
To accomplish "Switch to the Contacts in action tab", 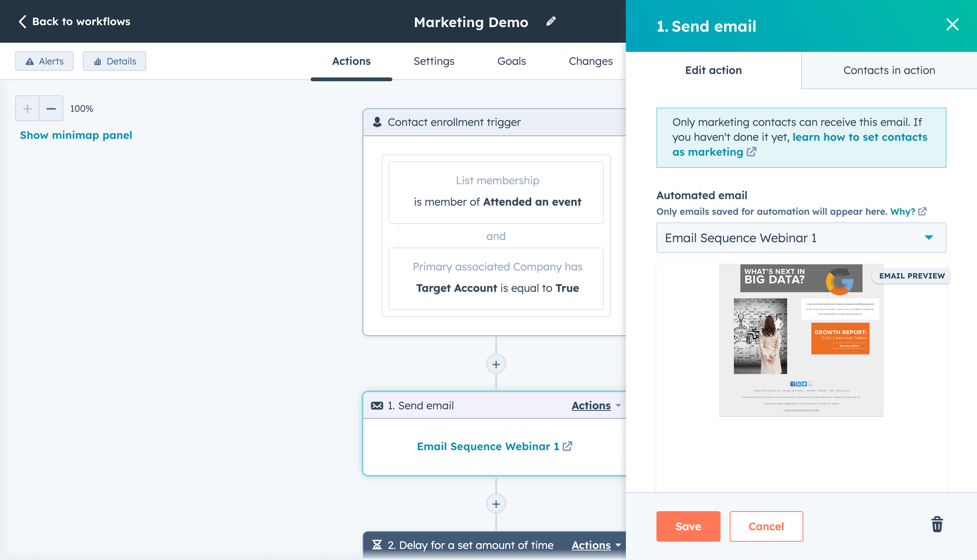I will pyautogui.click(x=889, y=70).
